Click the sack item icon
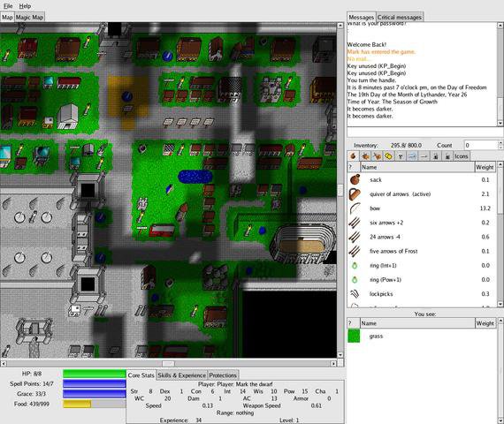The width and height of the screenshot is (504, 424). [355, 179]
